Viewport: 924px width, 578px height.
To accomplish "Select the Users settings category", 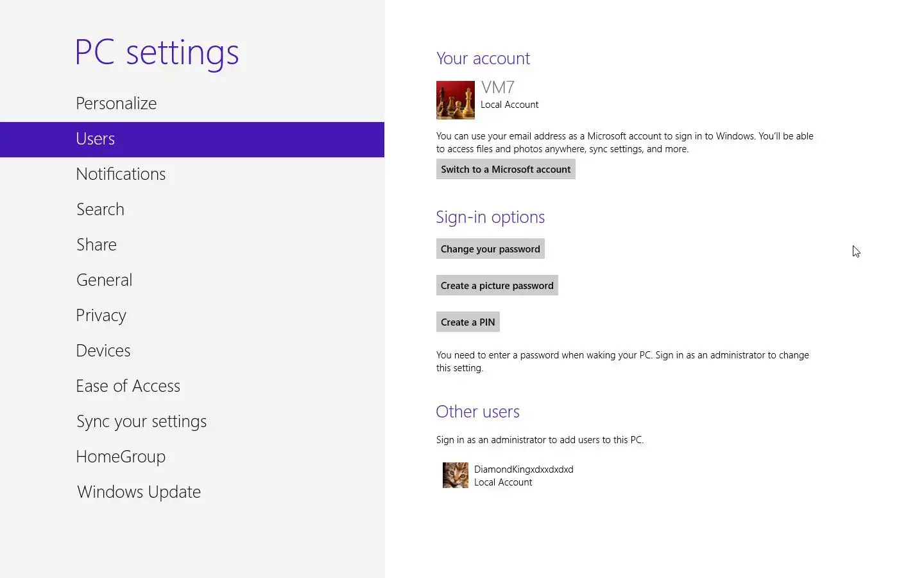I will coord(96,139).
